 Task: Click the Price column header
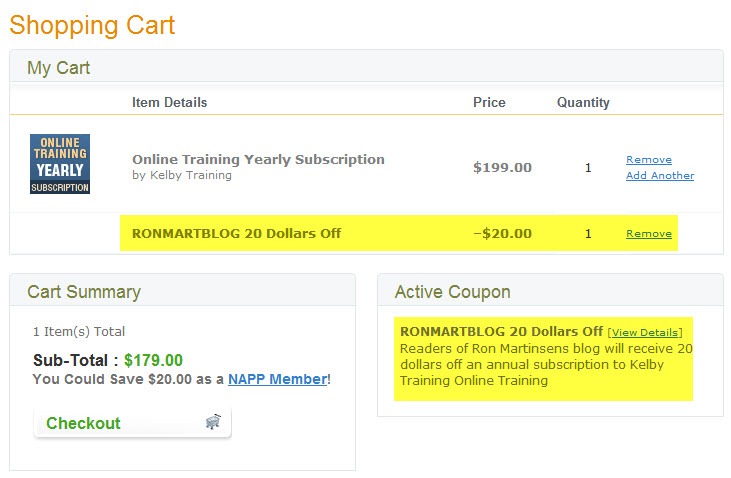click(489, 102)
